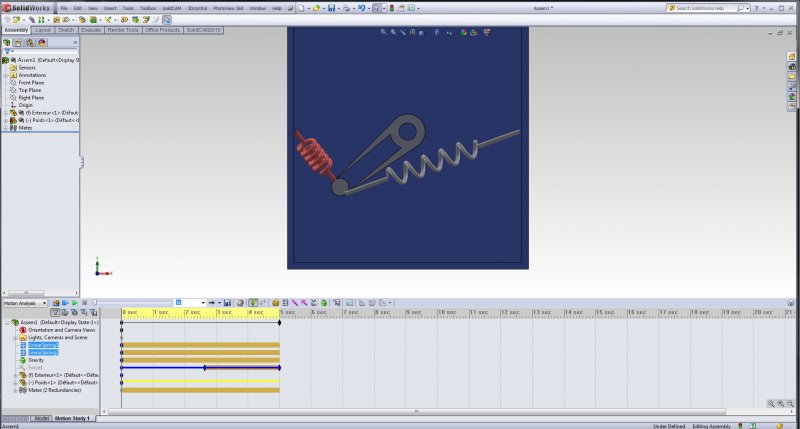Click Play from Start in motion toolbar
The width and height of the screenshot is (800, 429).
pyautogui.click(x=65, y=303)
